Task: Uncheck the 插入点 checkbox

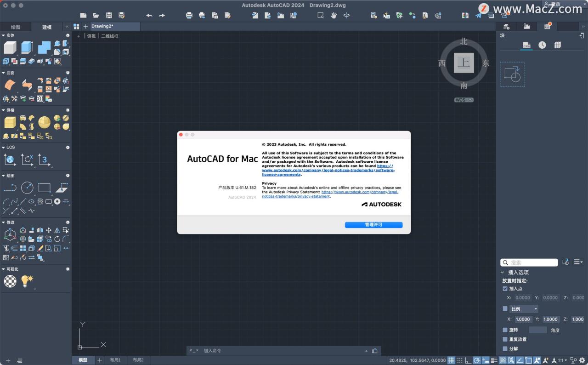Action: click(504, 289)
